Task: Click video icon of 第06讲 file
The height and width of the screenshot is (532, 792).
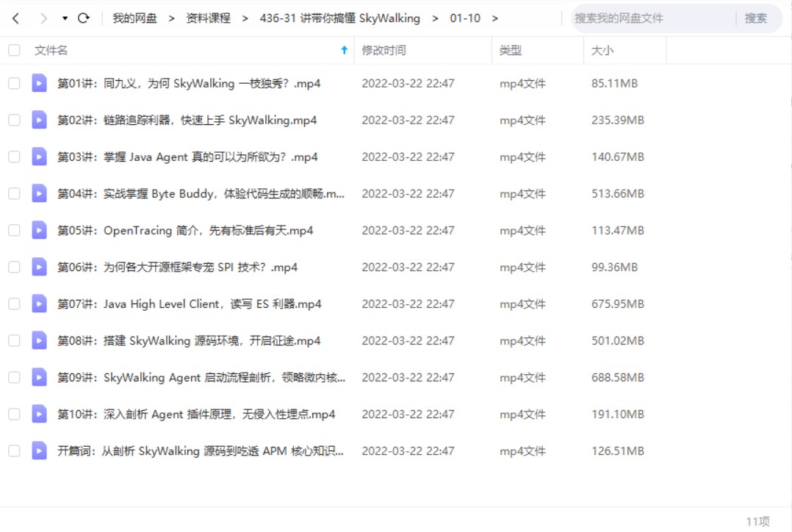Action: pos(40,267)
